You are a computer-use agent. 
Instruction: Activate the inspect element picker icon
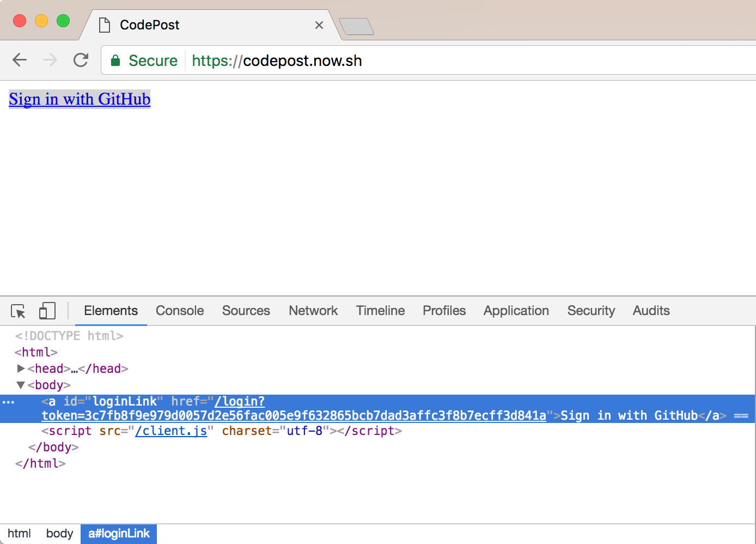coord(18,311)
